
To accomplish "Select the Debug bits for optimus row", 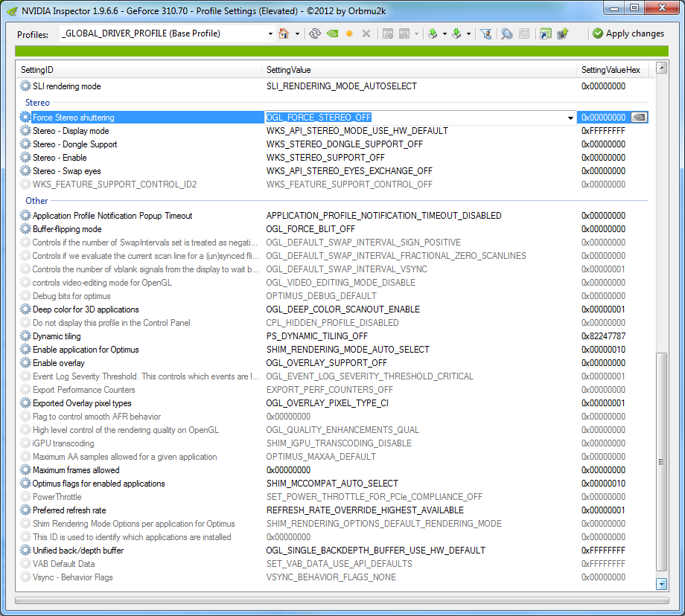I will tap(332, 296).
